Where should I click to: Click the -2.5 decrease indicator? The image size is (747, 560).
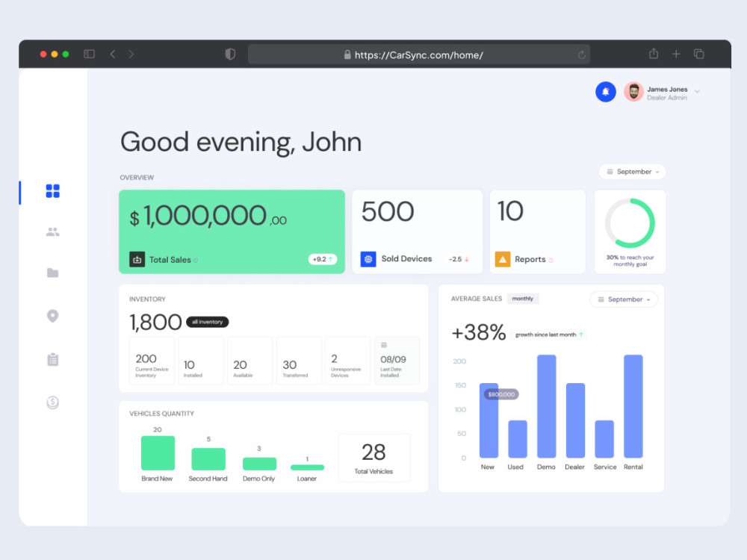pos(459,259)
